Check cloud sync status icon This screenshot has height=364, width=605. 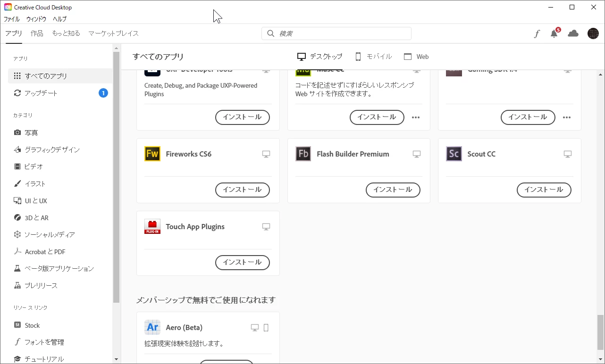[573, 33]
